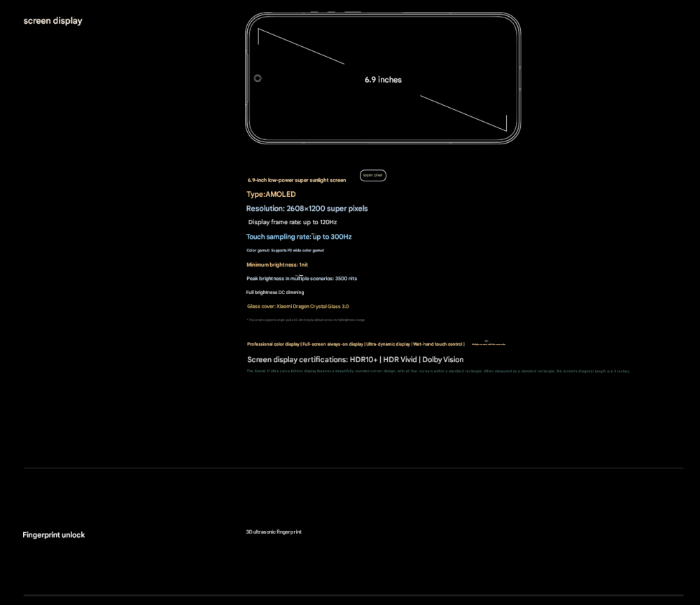This screenshot has height=605, width=700.
Task: Click the front camera punch-hole icon
Action: coord(258,78)
